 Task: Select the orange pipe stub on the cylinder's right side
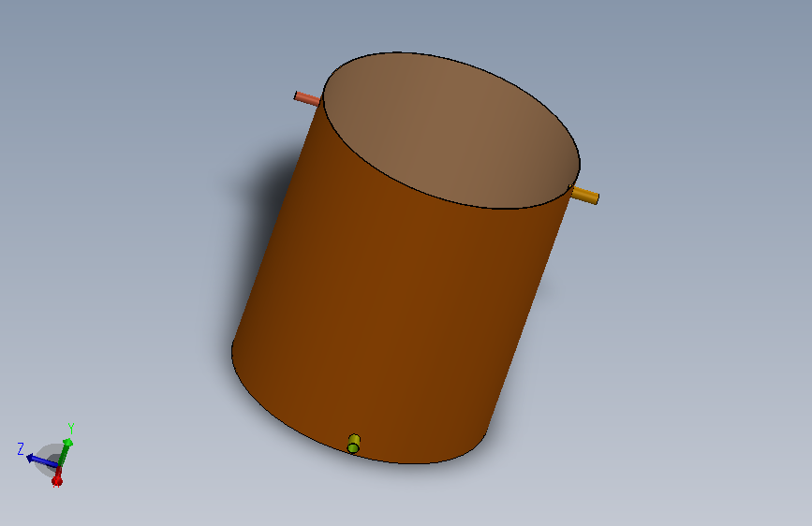pos(585,196)
